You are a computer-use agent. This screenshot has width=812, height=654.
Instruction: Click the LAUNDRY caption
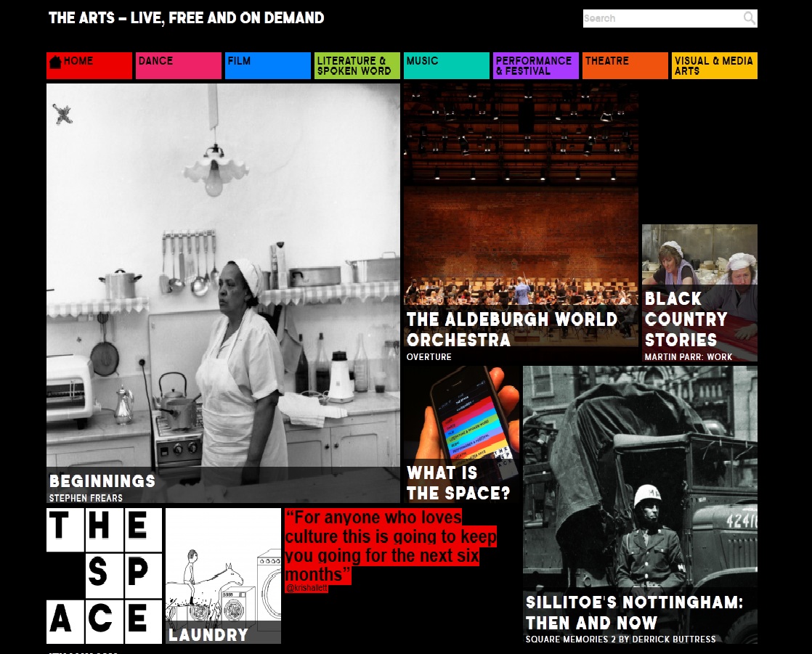tap(208, 635)
